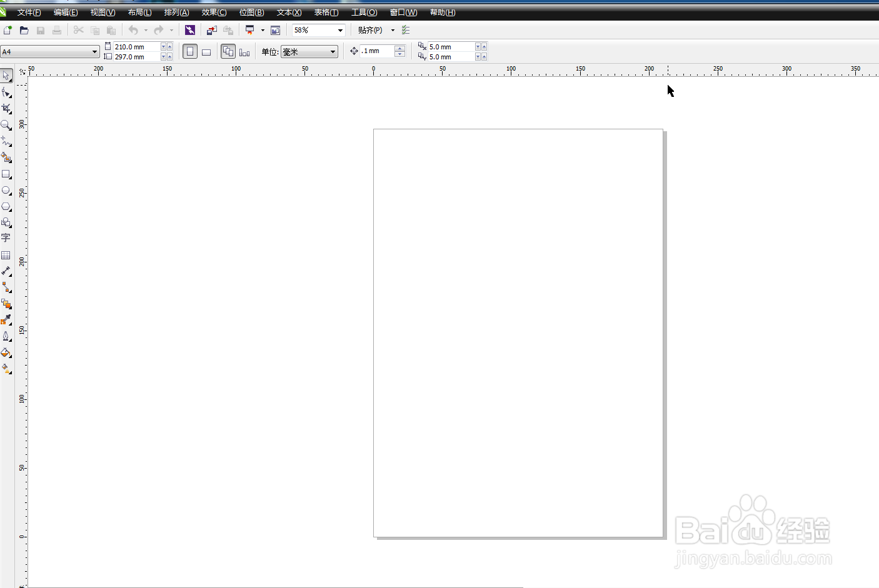879x588 pixels.
Task: Select the Table tool
Action: tap(6, 255)
